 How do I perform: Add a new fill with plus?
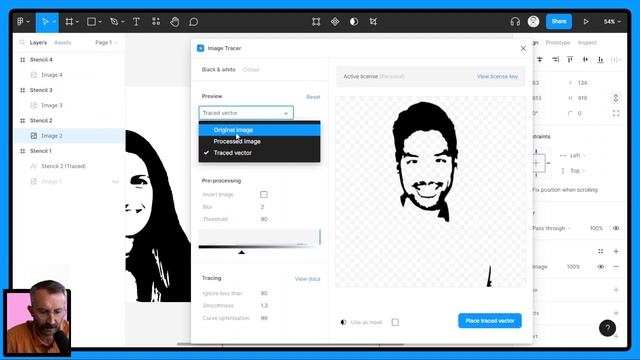click(x=616, y=251)
